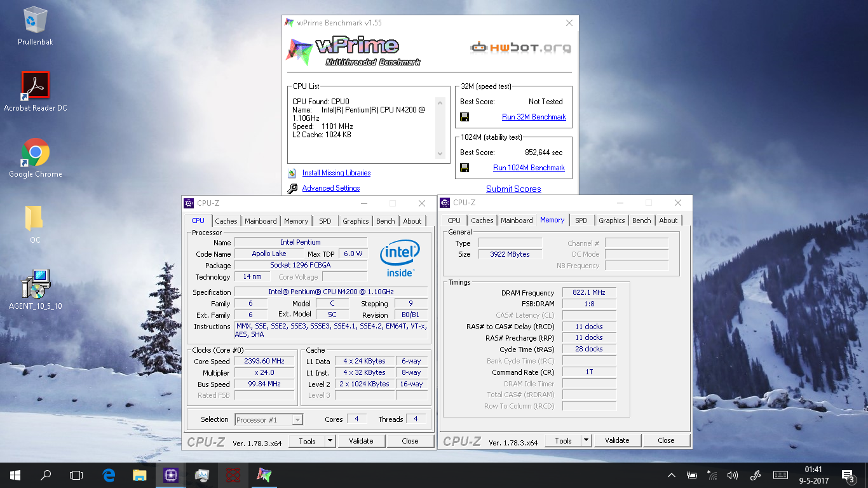The width and height of the screenshot is (868, 488).
Task: Open Processor #1 selection dropdown
Action: 269,420
